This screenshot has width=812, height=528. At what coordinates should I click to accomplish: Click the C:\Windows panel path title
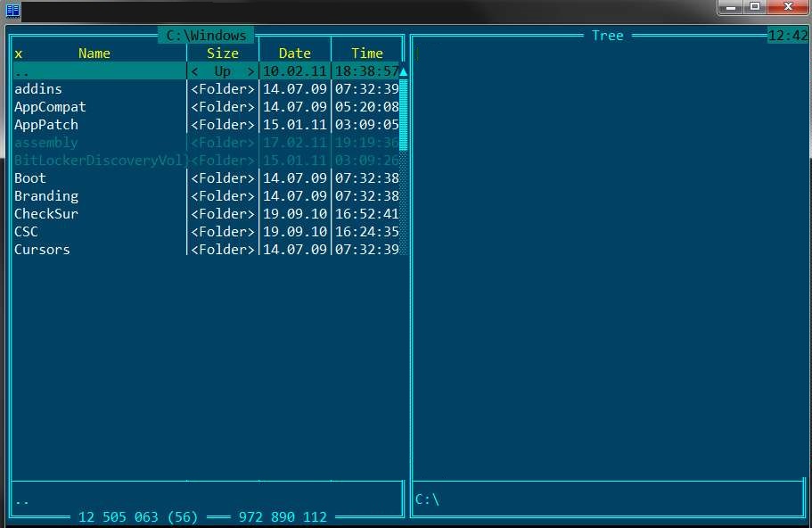click(206, 36)
